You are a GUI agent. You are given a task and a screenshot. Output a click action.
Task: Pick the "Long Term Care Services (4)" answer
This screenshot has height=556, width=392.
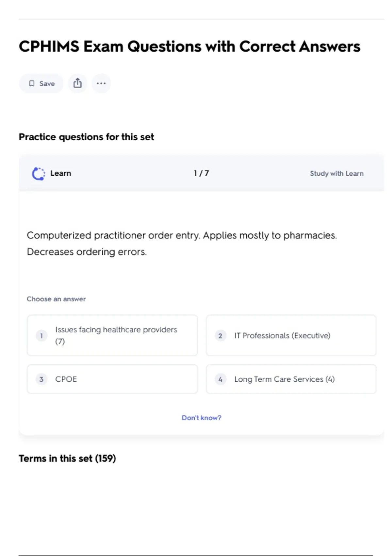tap(291, 379)
